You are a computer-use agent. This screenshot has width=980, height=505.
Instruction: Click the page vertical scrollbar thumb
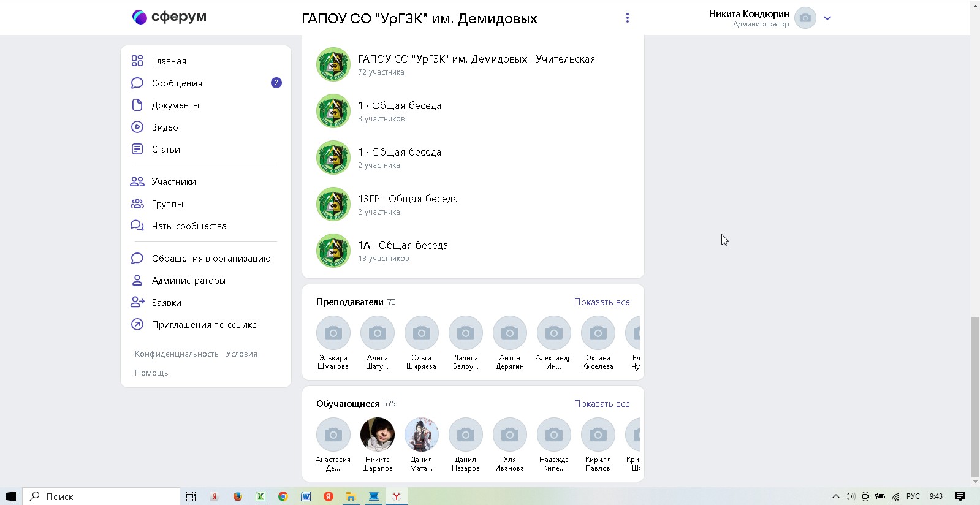[975, 397]
